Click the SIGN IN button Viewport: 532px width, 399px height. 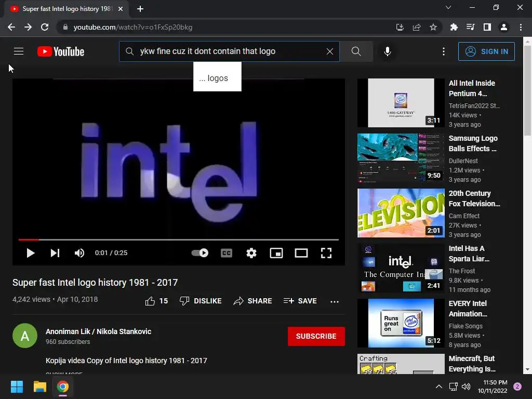(486, 51)
